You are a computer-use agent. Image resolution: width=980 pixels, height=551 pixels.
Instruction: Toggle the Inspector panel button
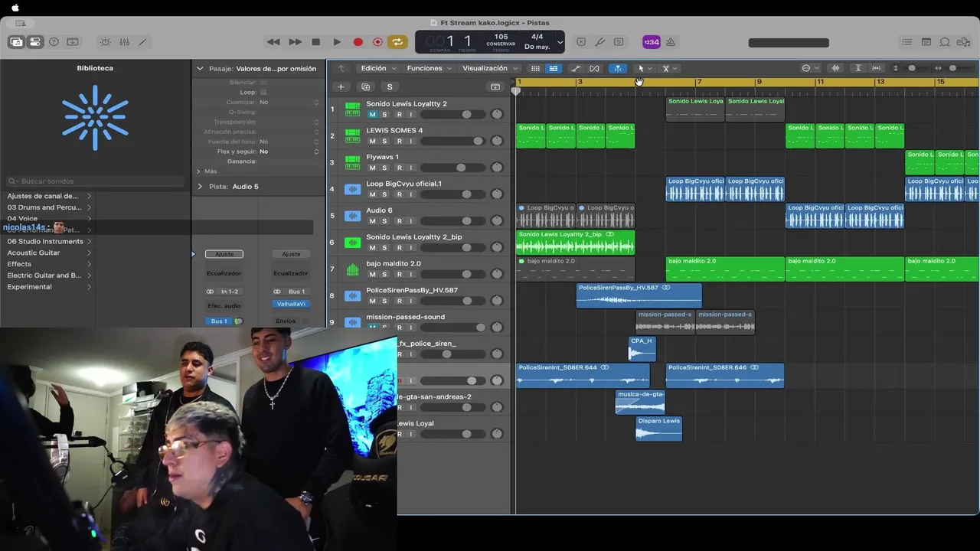(x=35, y=42)
